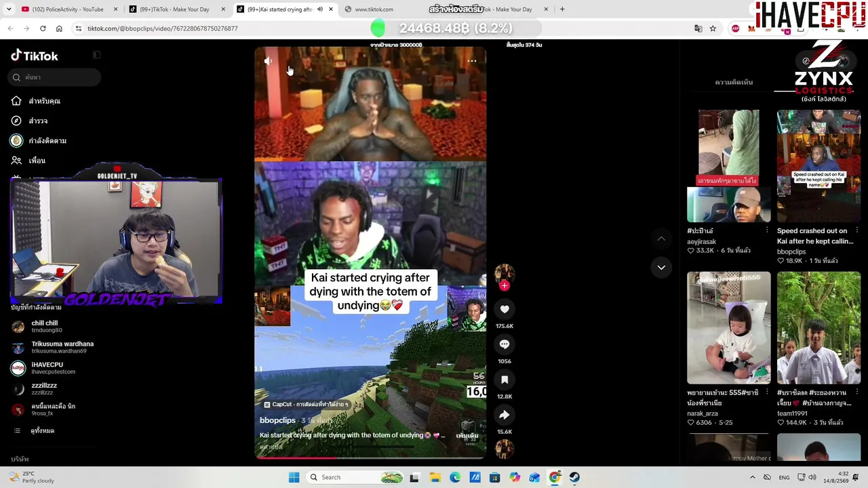This screenshot has height=488, width=868.
Task: Open the Trikusuma wardhana followed account
Action: [53, 347]
